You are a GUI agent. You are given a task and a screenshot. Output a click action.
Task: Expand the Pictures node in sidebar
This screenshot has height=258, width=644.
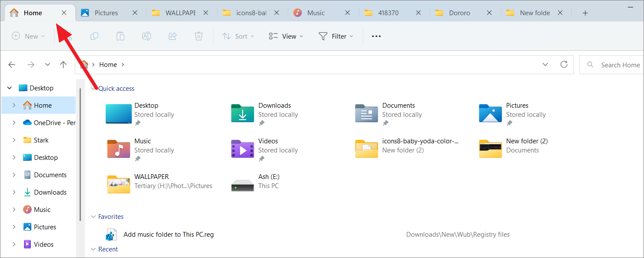14,227
